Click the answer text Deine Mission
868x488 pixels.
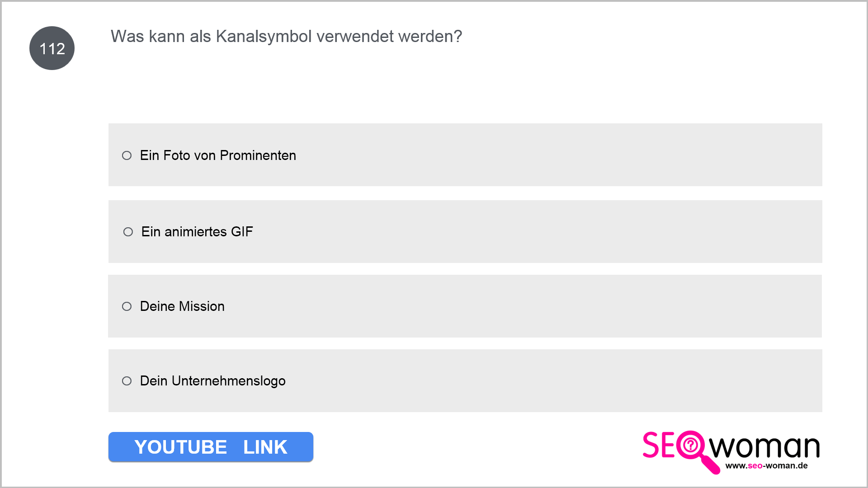182,306
